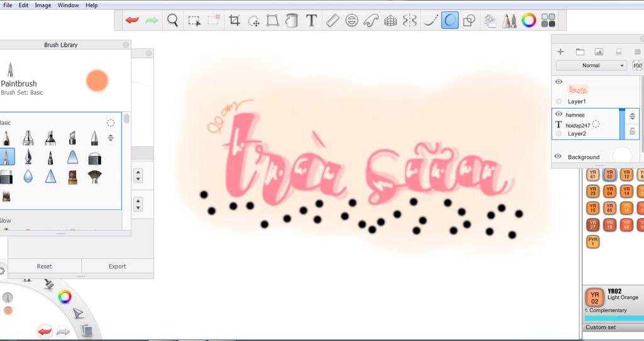
Task: Open the Normal blend mode dropdown
Action: [591, 65]
